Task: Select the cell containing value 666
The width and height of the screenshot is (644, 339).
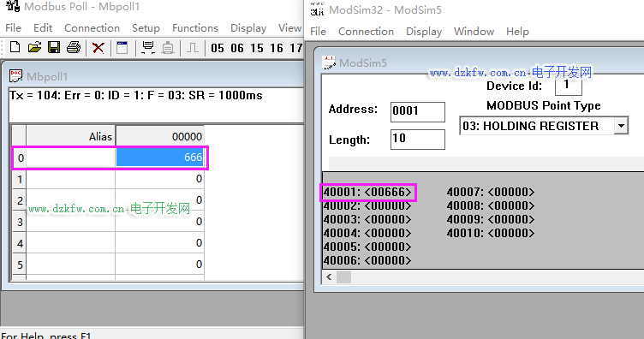Action: click(160, 158)
